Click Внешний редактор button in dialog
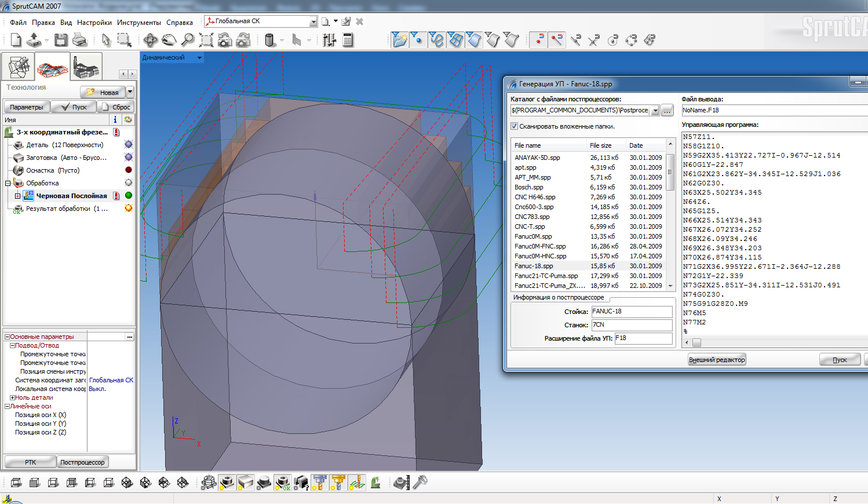Screen dimensions: 868x504 717,360
